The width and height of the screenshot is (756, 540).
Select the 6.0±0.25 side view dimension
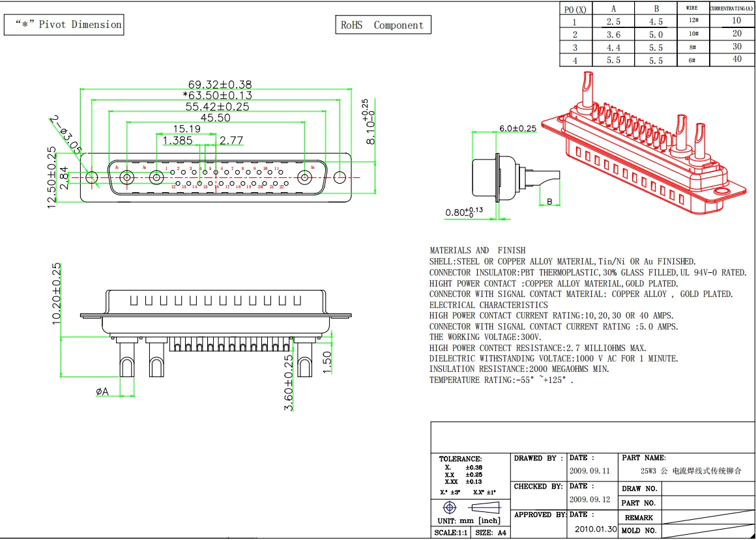point(517,128)
